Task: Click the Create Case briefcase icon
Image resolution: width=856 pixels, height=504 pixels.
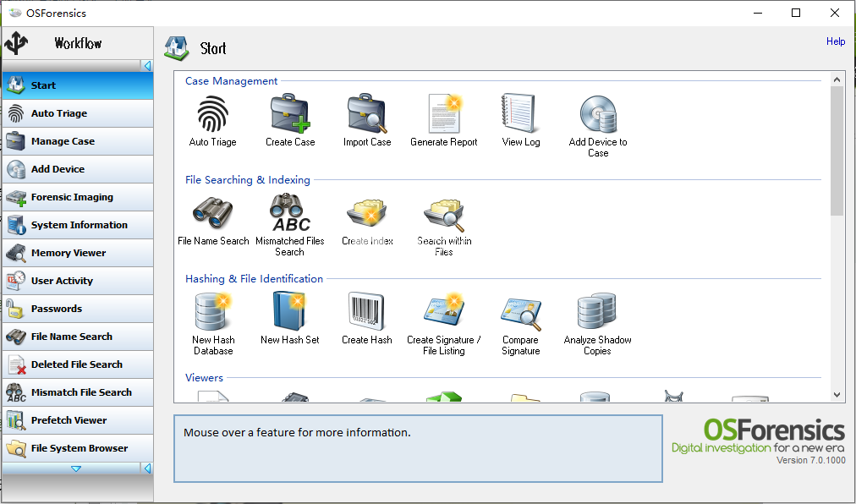Action: (290, 113)
